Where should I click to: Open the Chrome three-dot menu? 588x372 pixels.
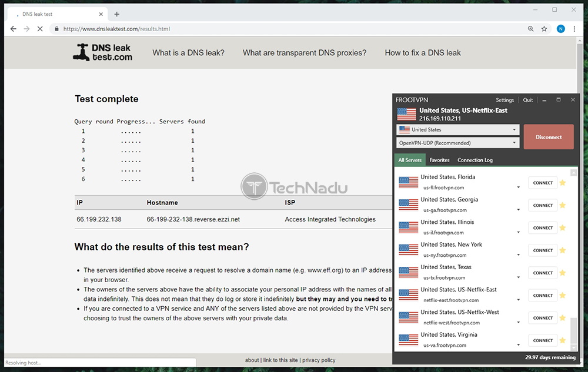(574, 29)
